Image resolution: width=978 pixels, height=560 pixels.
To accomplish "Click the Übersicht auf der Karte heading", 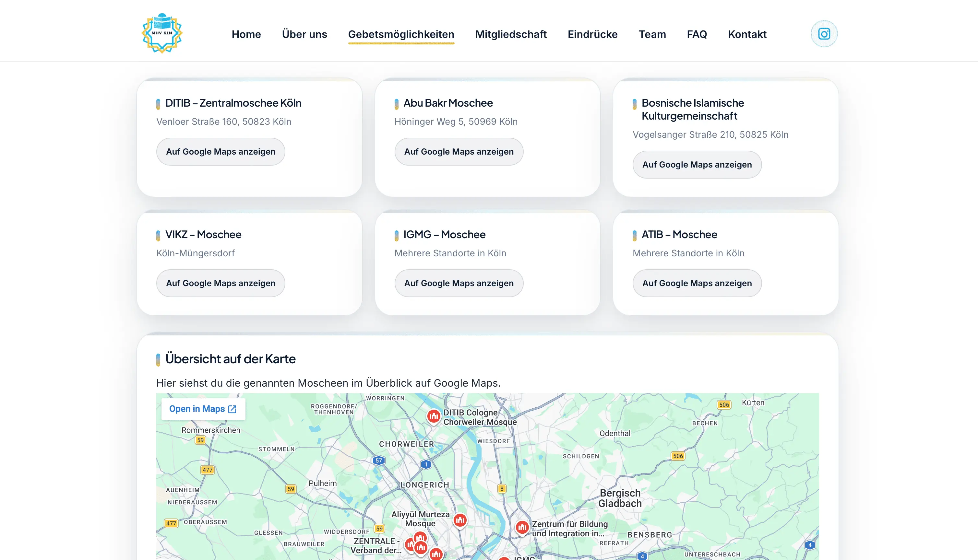I will (x=230, y=359).
